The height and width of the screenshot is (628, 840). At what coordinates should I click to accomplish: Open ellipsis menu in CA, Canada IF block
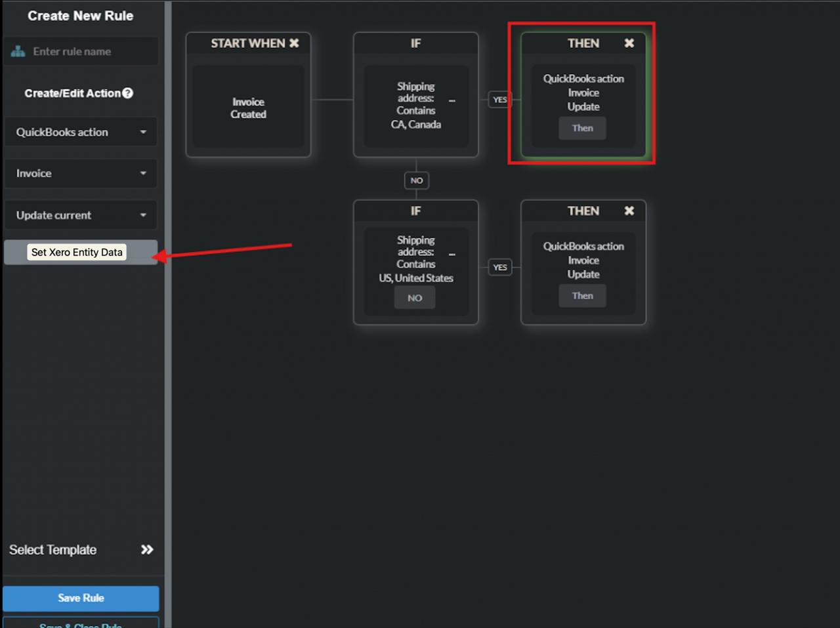click(x=452, y=100)
